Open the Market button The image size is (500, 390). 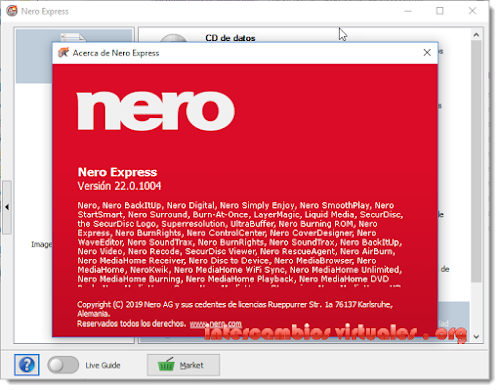point(183,365)
